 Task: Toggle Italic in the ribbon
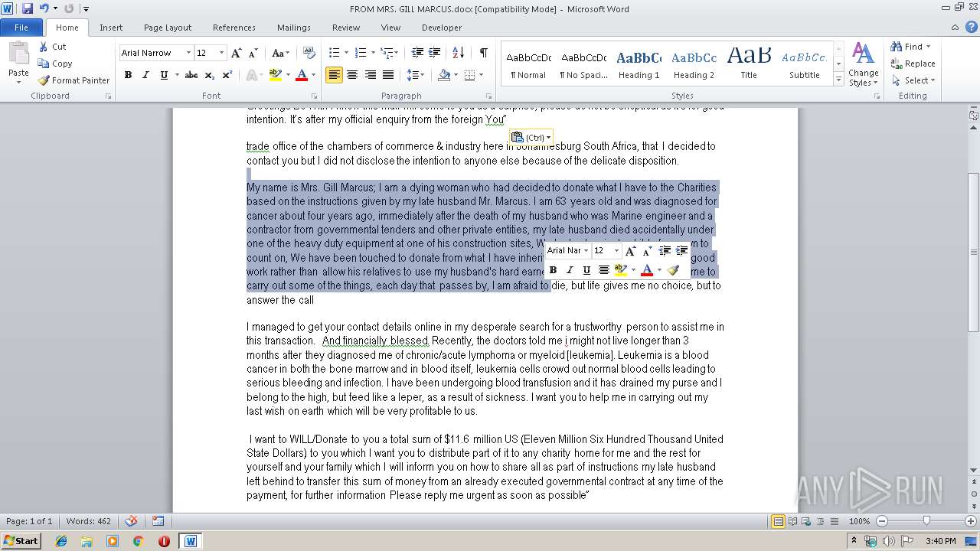click(145, 75)
